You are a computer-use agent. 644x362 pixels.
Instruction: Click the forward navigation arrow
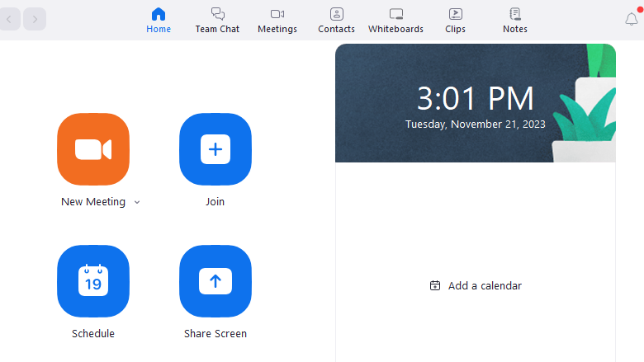click(x=35, y=19)
